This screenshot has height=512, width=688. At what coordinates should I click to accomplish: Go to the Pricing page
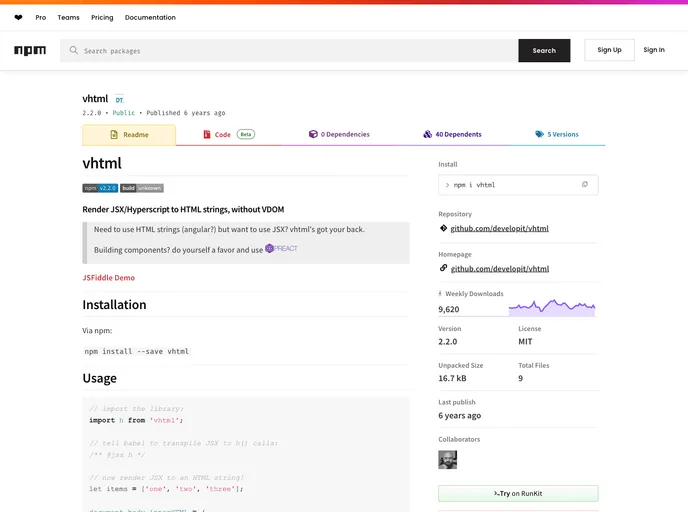click(102, 18)
